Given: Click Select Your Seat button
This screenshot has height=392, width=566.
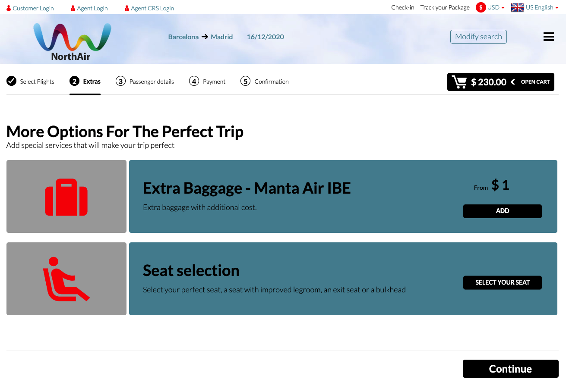Looking at the screenshot, I should coord(503,282).
